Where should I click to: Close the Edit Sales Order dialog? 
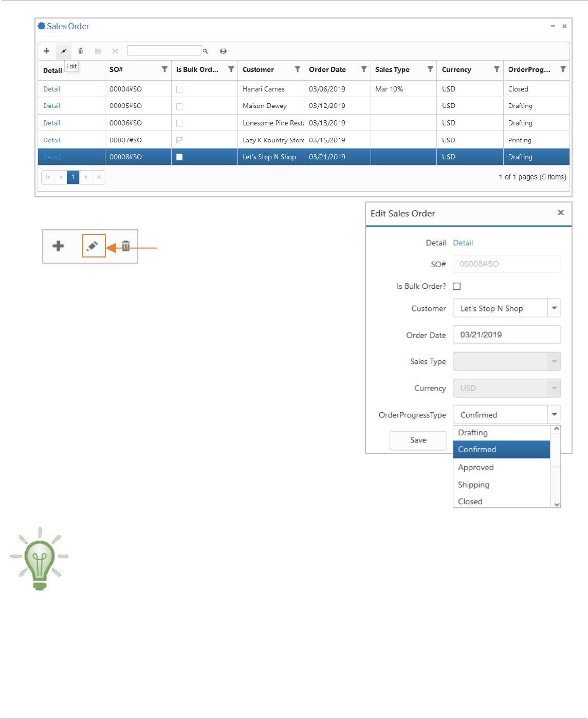point(561,213)
